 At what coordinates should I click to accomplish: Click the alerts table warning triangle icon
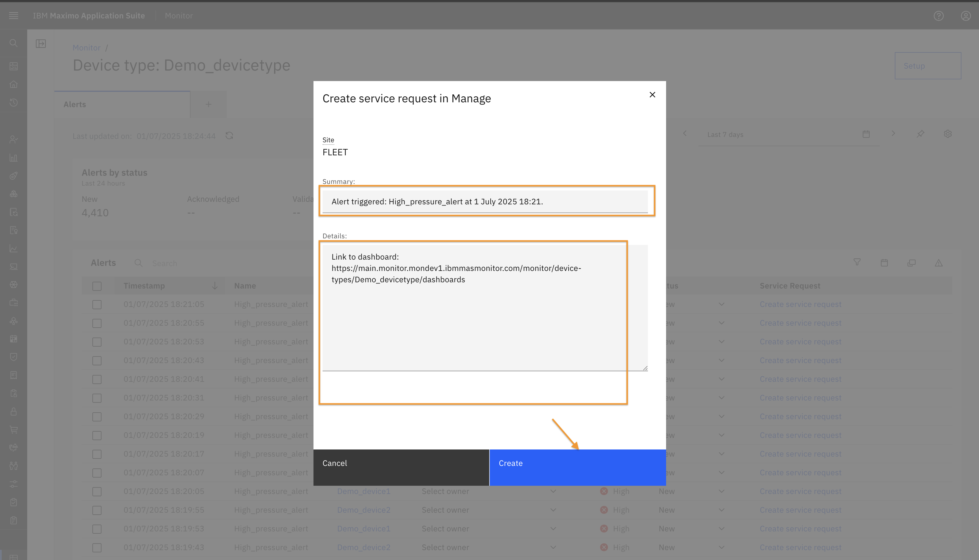(x=938, y=263)
